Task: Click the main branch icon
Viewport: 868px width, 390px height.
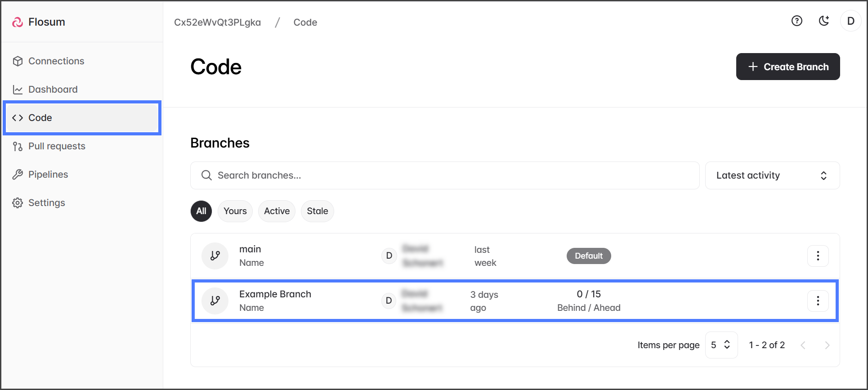Action: click(x=215, y=256)
